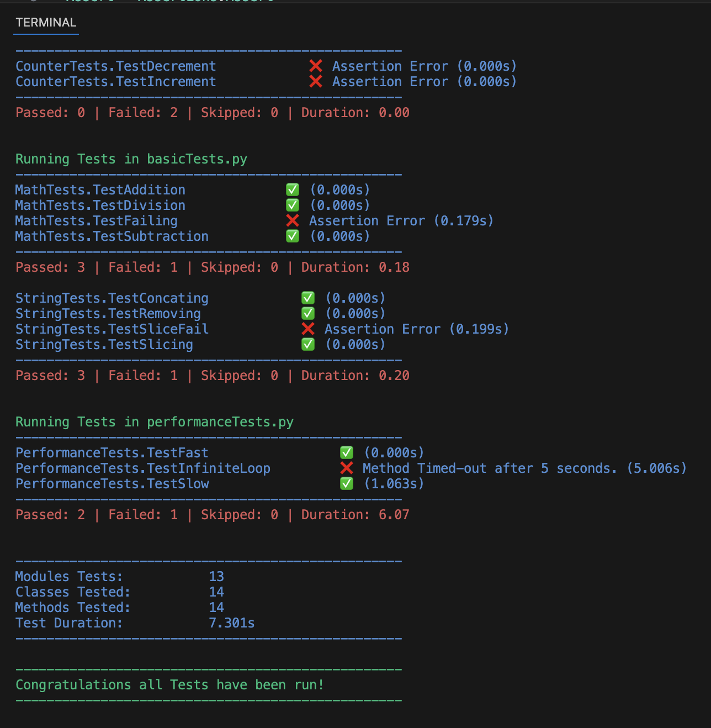The image size is (711, 728).
Task: Click the red X beside CounterTests.TestIncrement
Action: (315, 81)
